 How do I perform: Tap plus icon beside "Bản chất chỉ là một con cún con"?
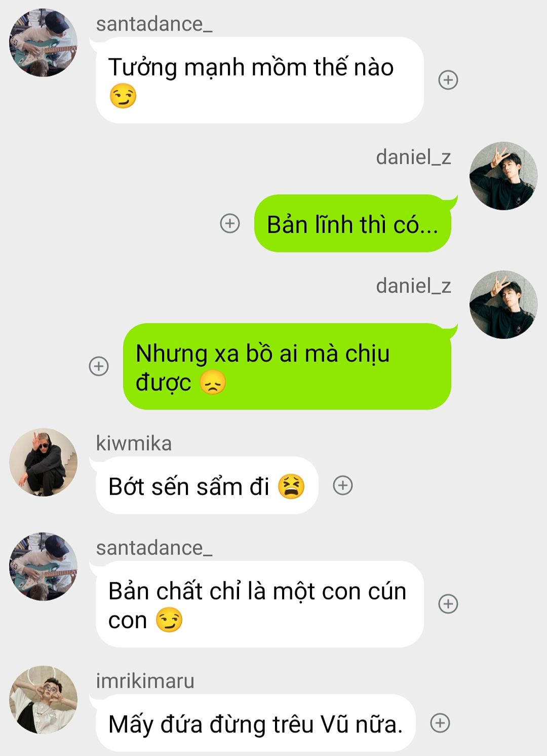pyautogui.click(x=448, y=604)
